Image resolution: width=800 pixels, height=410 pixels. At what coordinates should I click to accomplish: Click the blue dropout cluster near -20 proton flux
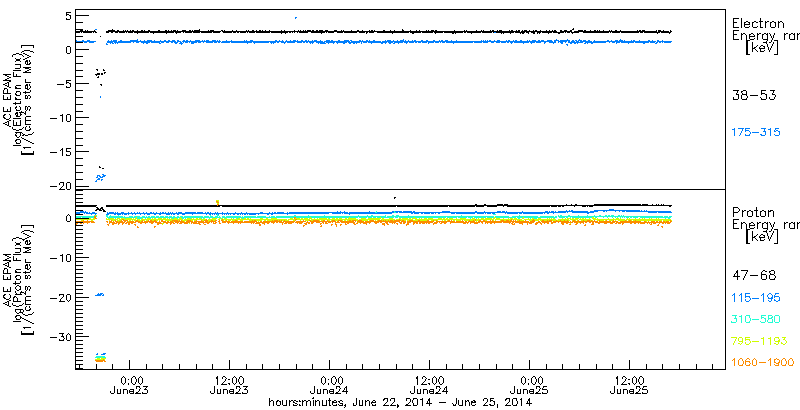99,294
